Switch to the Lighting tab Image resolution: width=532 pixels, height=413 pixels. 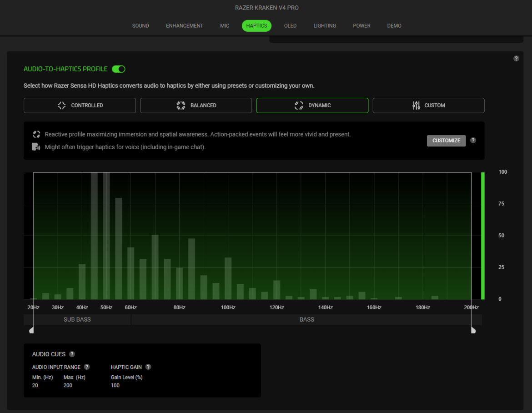pos(325,26)
